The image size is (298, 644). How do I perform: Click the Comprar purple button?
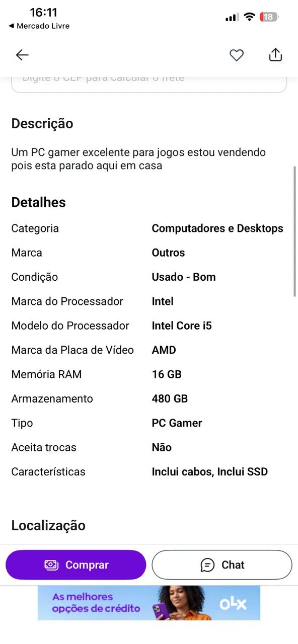point(76,565)
